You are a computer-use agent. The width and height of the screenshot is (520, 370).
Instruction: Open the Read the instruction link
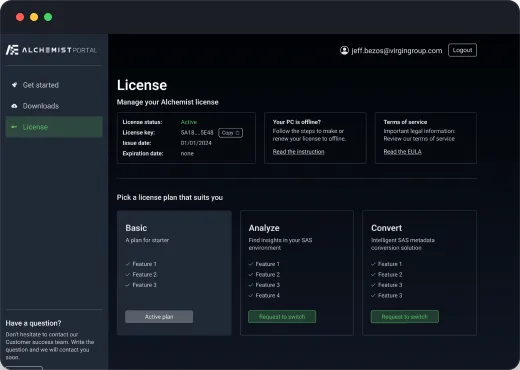click(x=298, y=152)
